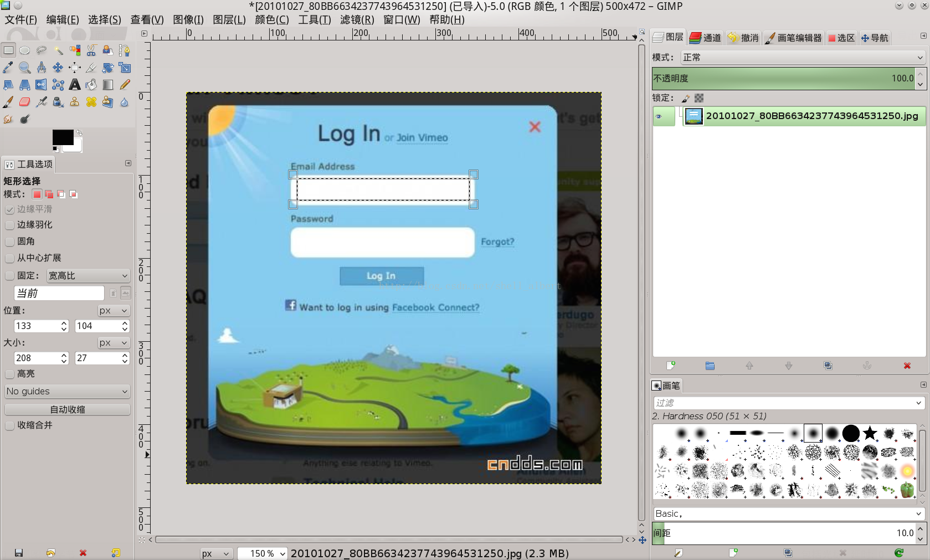This screenshot has width=930, height=560.
Task: Select the Blend gradient tool
Action: (108, 85)
